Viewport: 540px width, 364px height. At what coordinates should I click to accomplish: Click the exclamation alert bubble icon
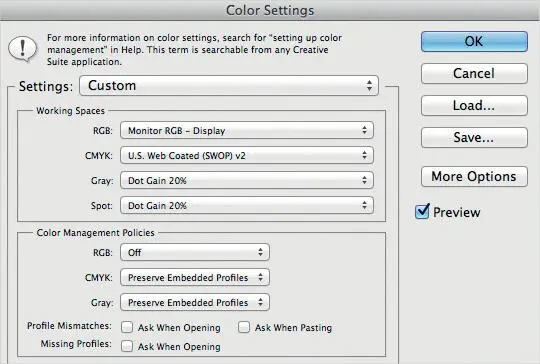(x=23, y=49)
